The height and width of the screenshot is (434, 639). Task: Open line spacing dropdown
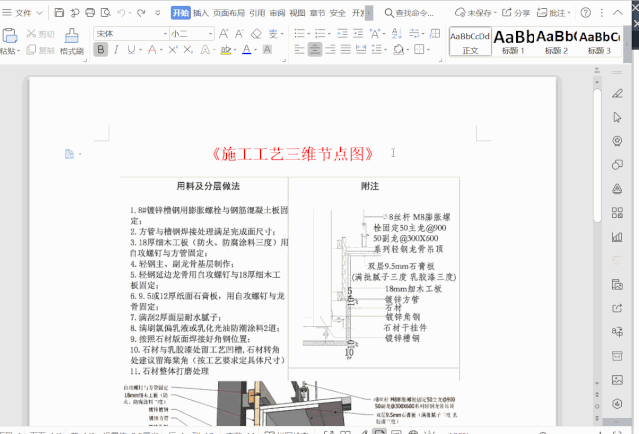point(379,50)
